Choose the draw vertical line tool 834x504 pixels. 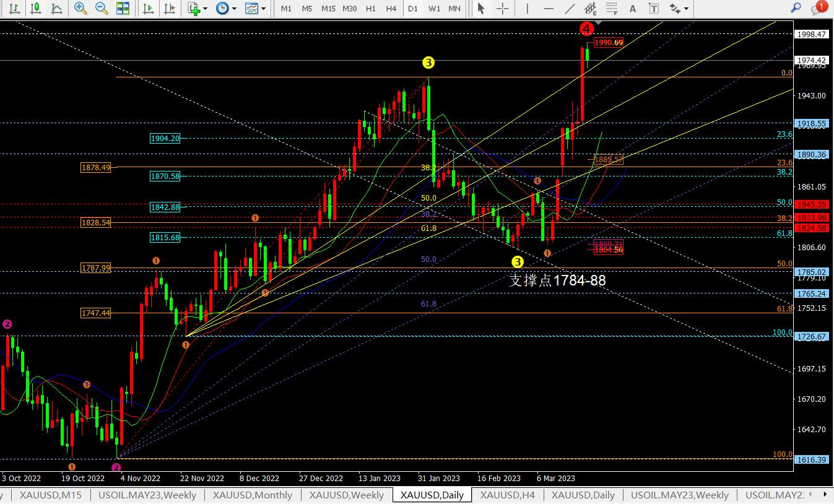527,9
